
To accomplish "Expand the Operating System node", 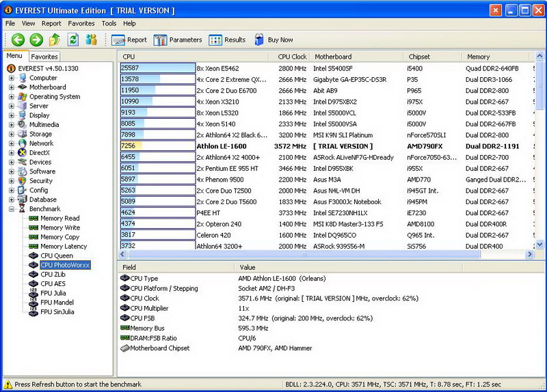I will click(12, 97).
